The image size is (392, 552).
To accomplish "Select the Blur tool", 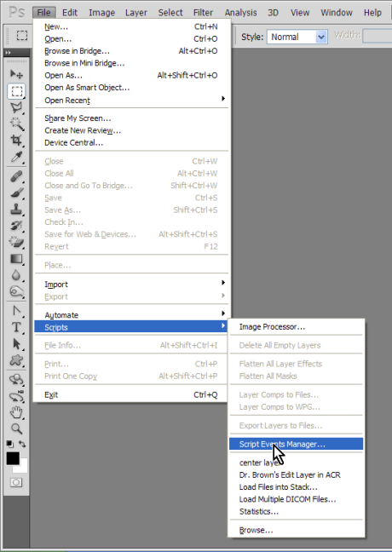I will pos(16,275).
